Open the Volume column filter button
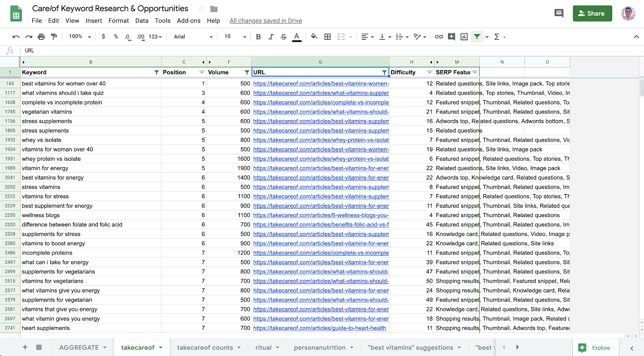Image resolution: width=644 pixels, height=356 pixels. click(x=247, y=72)
